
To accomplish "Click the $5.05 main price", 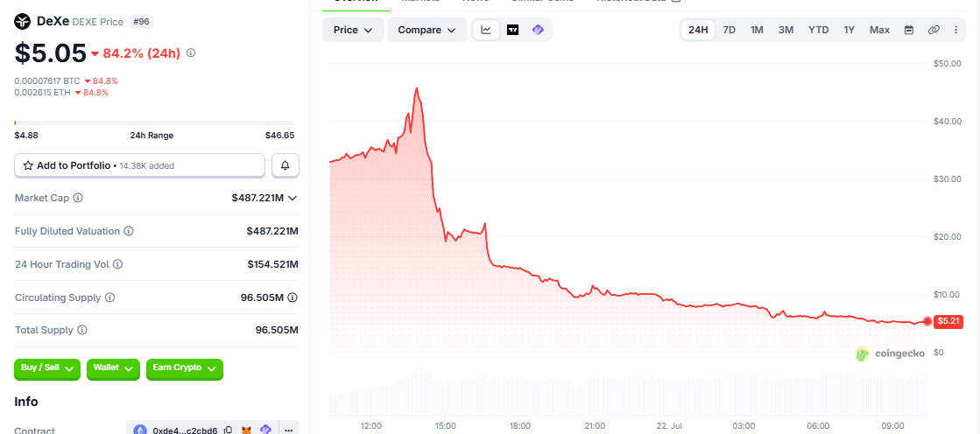I will click(50, 53).
